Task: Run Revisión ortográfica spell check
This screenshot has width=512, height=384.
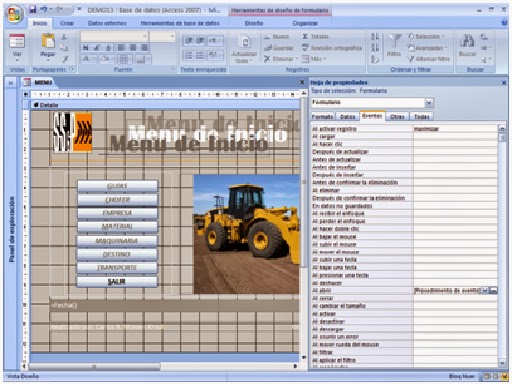Action: pyautogui.click(x=332, y=48)
